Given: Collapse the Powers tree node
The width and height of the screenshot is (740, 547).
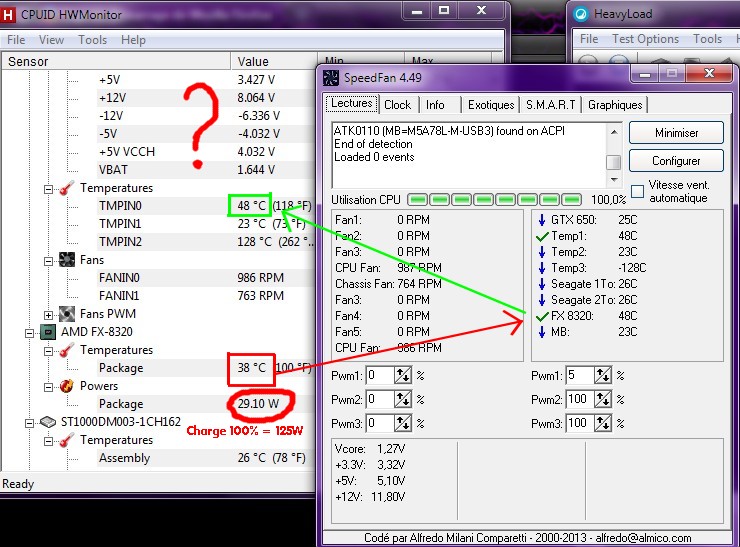Looking at the screenshot, I should click(48, 387).
